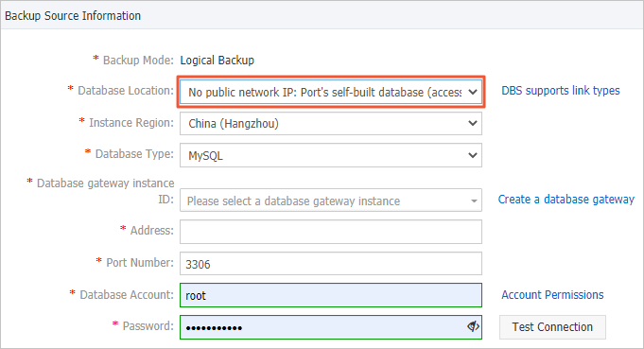This screenshot has height=349, width=644.
Task: Click the Password field label
Action: point(148,326)
